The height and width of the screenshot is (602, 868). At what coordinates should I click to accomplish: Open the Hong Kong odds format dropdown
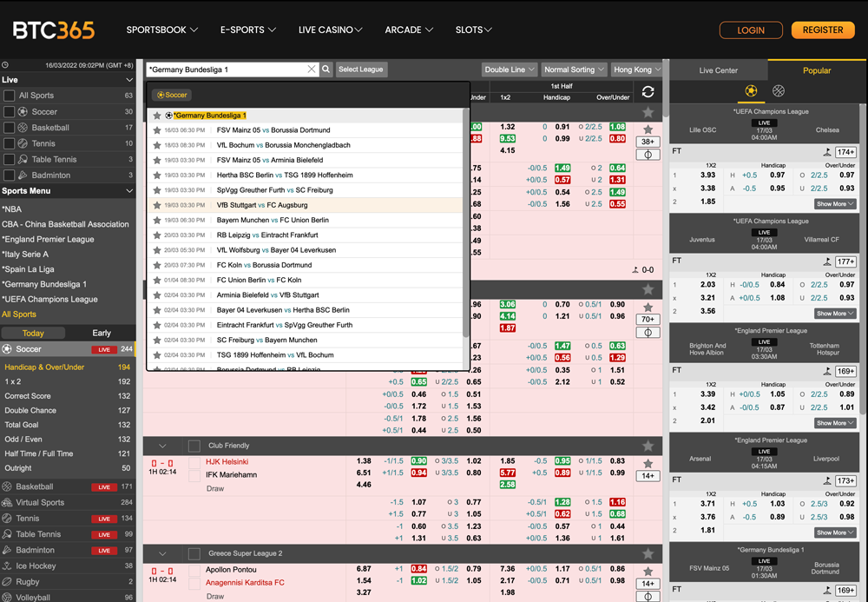(636, 69)
